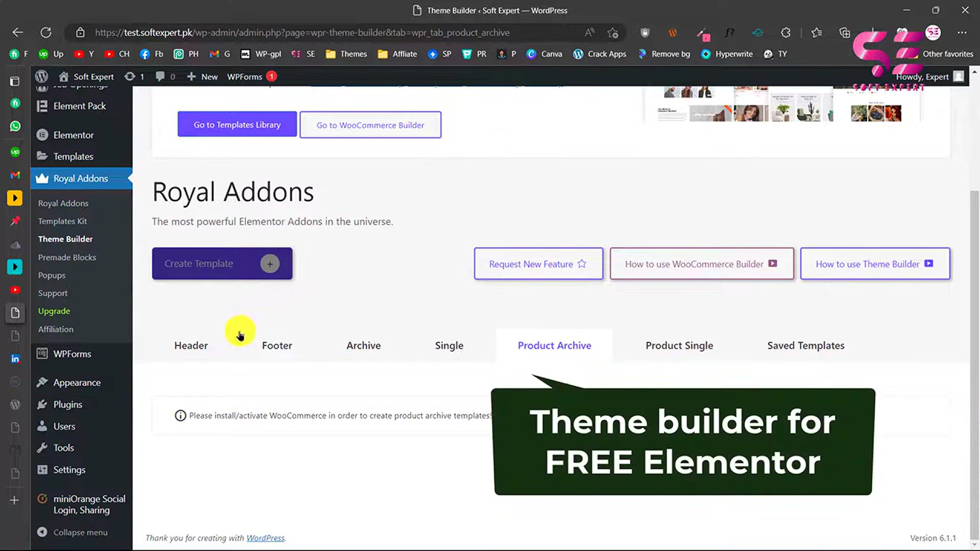Switch to the Product Single tab
This screenshot has height=551, width=980.
pyautogui.click(x=679, y=345)
